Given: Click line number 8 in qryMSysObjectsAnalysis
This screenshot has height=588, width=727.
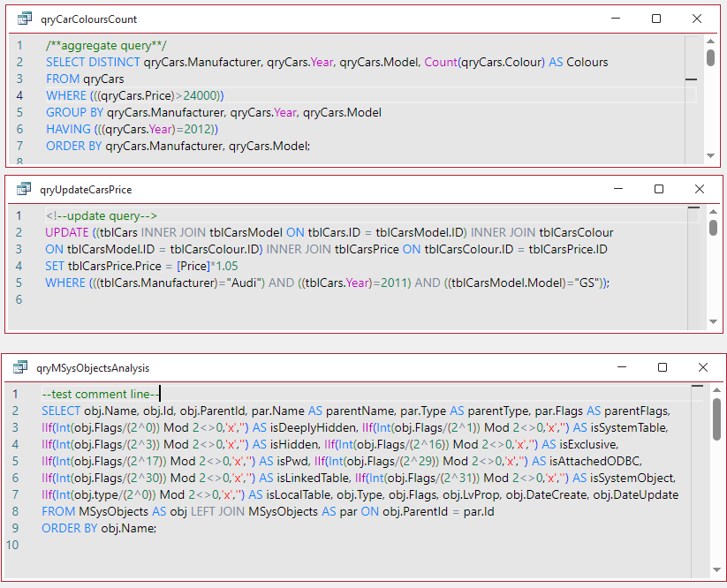Looking at the screenshot, I should coord(15,511).
